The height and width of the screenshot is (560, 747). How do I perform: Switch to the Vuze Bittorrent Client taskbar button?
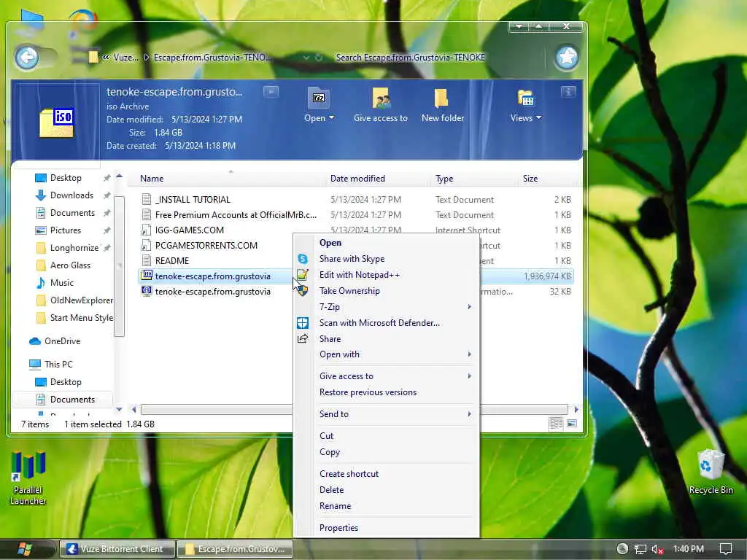117,549
